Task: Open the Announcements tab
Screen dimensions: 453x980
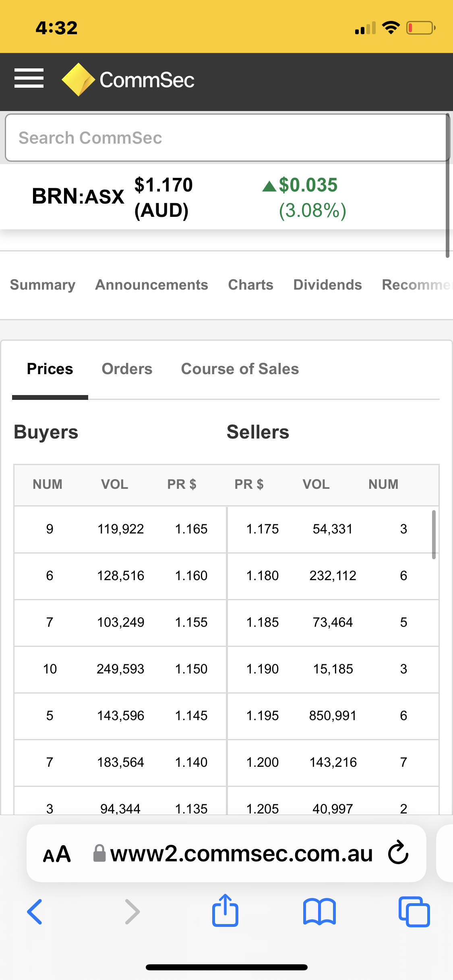Action: coord(151,285)
